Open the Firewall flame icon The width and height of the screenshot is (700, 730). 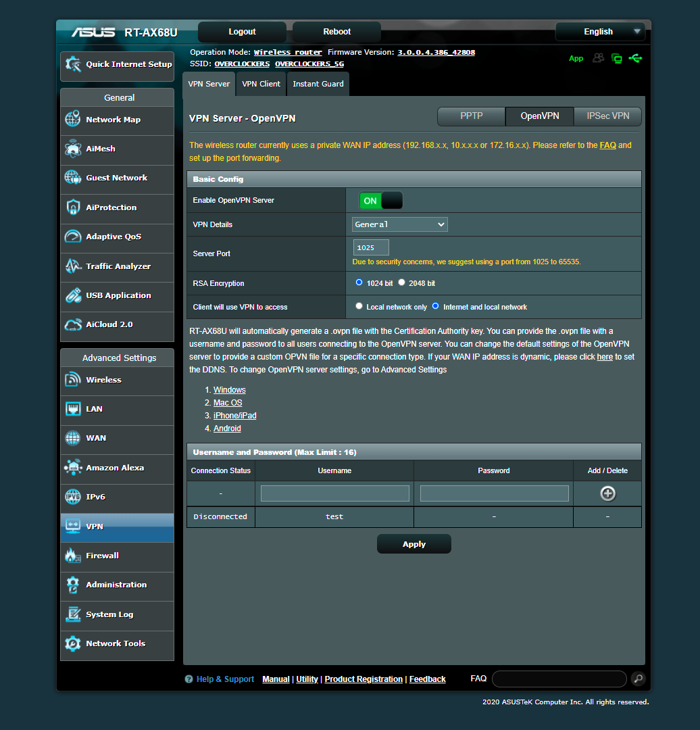click(72, 556)
